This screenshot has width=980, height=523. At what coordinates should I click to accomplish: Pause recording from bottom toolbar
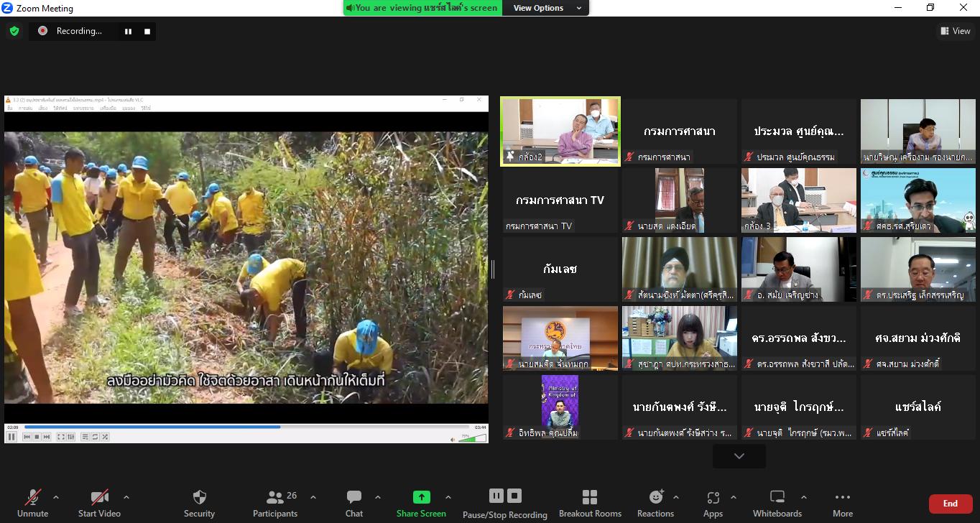[496, 496]
